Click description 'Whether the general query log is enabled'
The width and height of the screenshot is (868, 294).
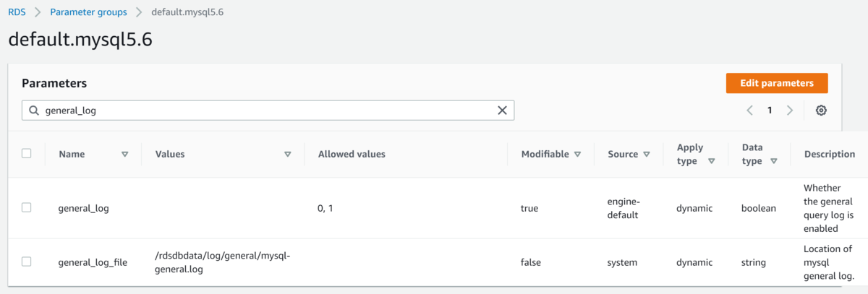(829, 208)
